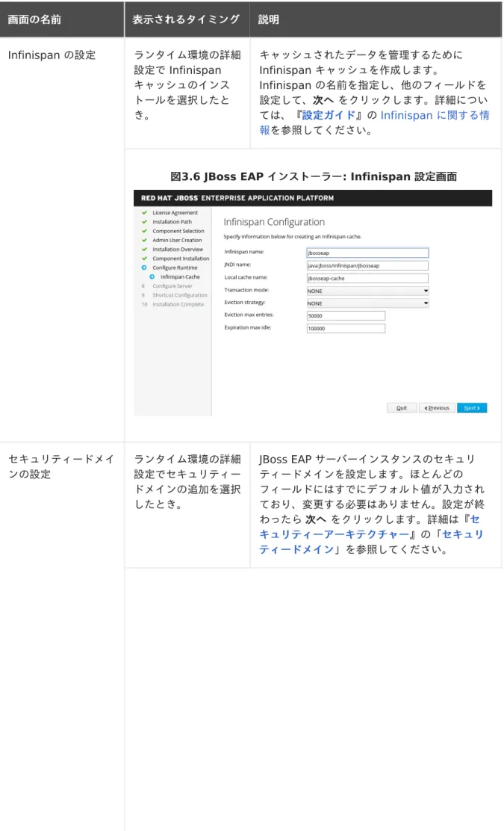Select the Admin User Creation step
This screenshot has width=504, height=831.
[177, 240]
